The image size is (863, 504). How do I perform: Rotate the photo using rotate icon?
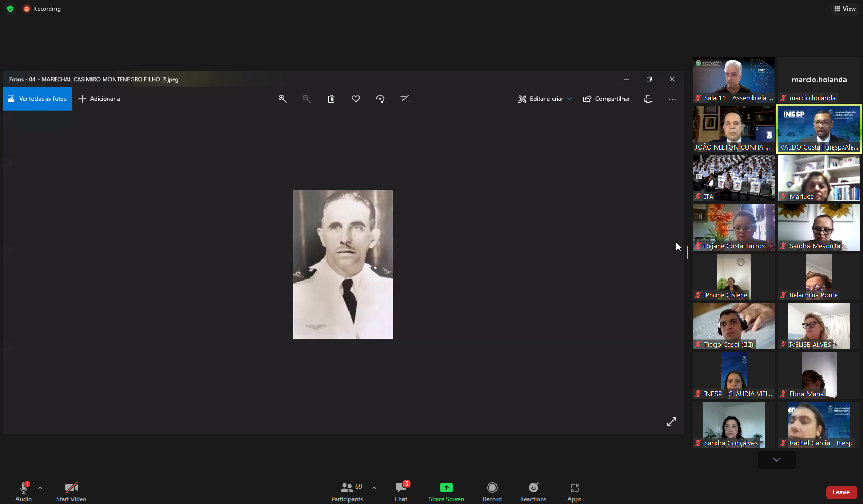[380, 99]
